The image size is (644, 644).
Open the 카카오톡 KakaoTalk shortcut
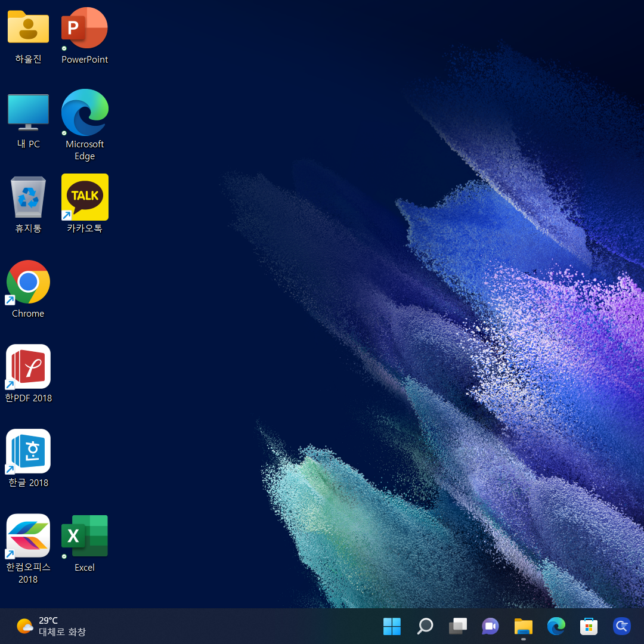click(x=85, y=197)
